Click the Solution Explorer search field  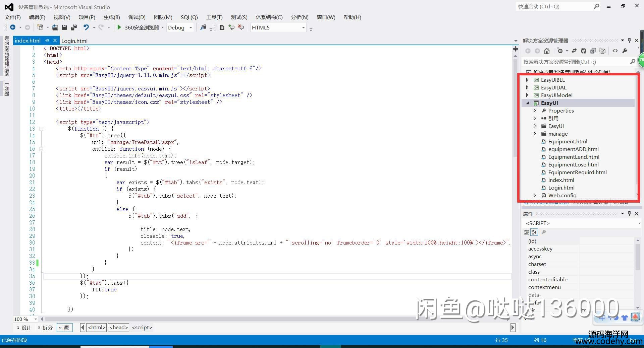576,62
